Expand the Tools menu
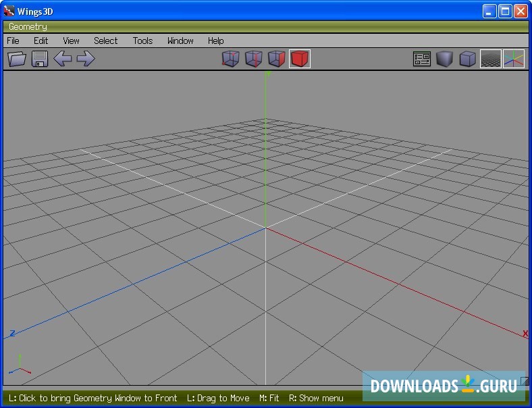 tap(142, 41)
